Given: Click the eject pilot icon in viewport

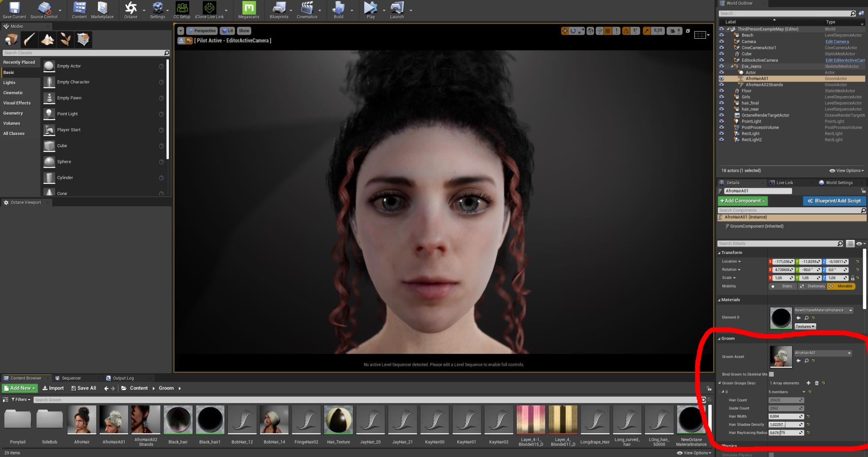Looking at the screenshot, I should [x=181, y=41].
